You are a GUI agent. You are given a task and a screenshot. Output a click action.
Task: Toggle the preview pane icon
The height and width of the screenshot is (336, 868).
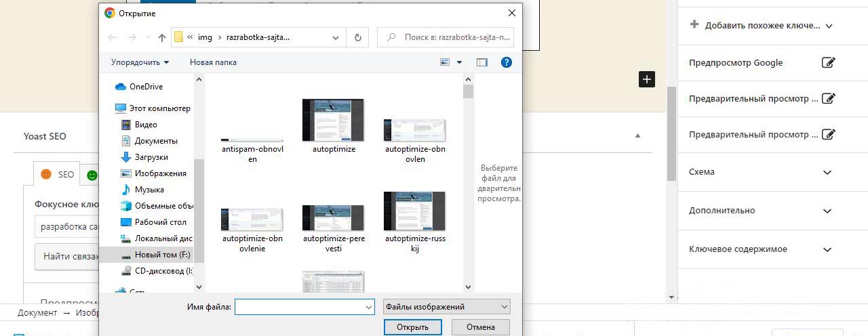tap(482, 62)
